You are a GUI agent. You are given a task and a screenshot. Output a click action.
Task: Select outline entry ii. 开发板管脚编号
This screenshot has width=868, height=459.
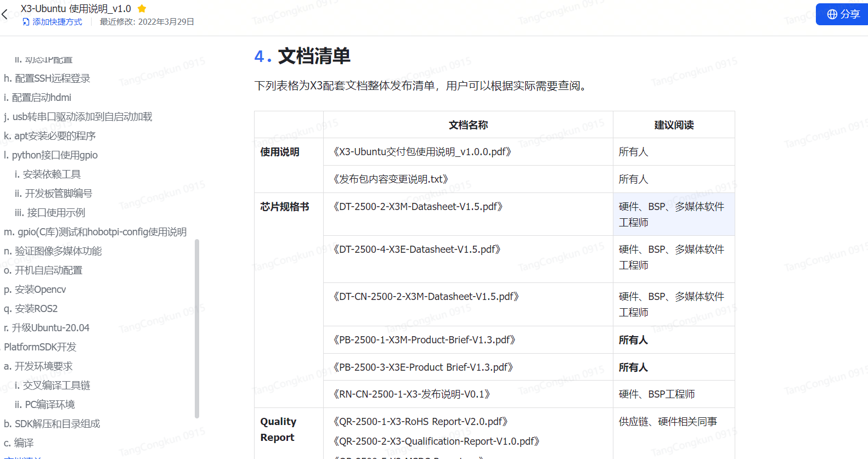point(53,194)
